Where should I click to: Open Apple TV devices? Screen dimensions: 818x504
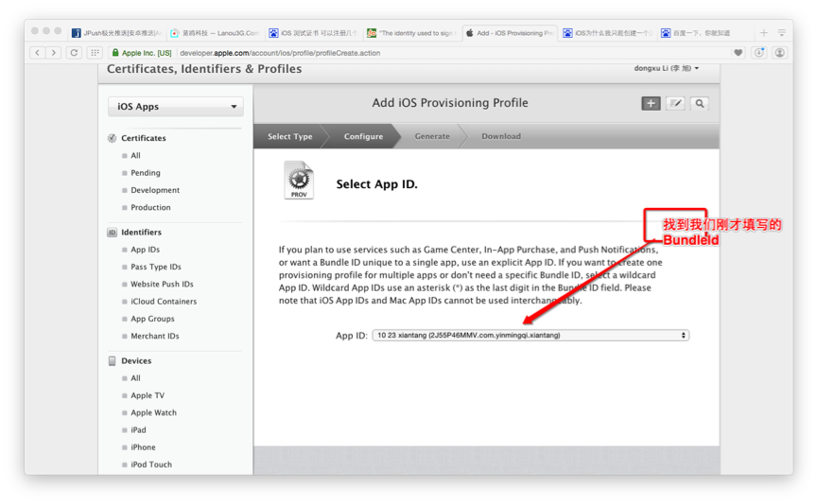[x=148, y=395]
